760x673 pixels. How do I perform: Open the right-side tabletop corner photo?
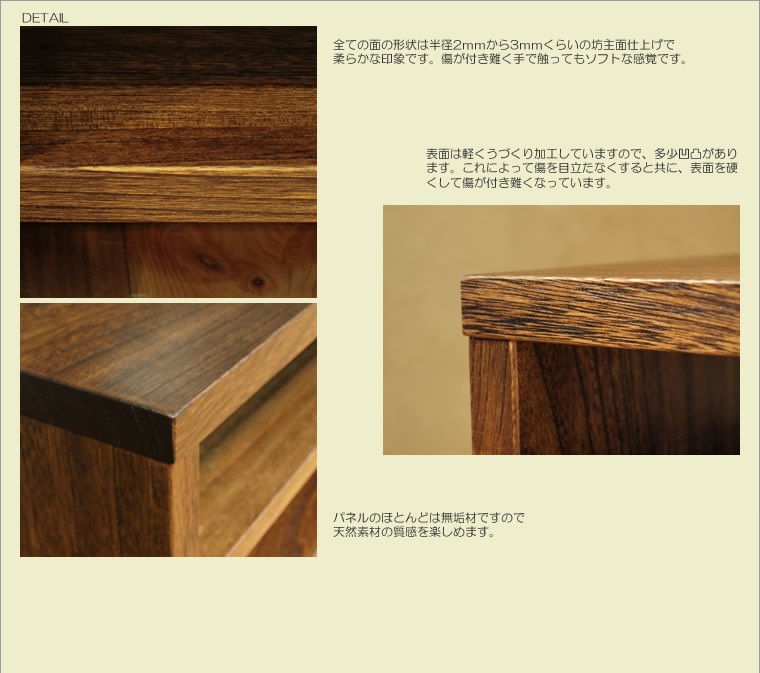pos(561,330)
